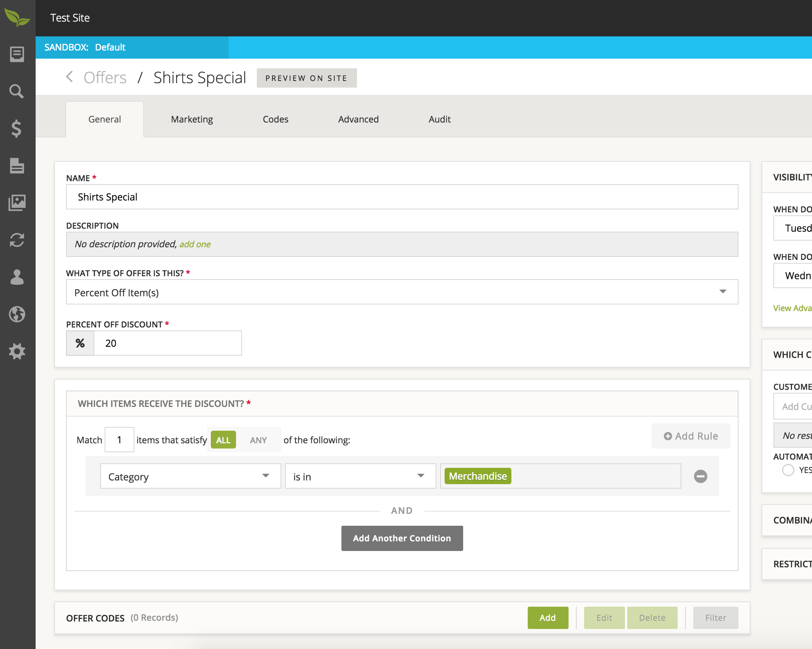Screen dimensions: 812x649
Task: Switch to the Marketing tab
Action: point(192,119)
